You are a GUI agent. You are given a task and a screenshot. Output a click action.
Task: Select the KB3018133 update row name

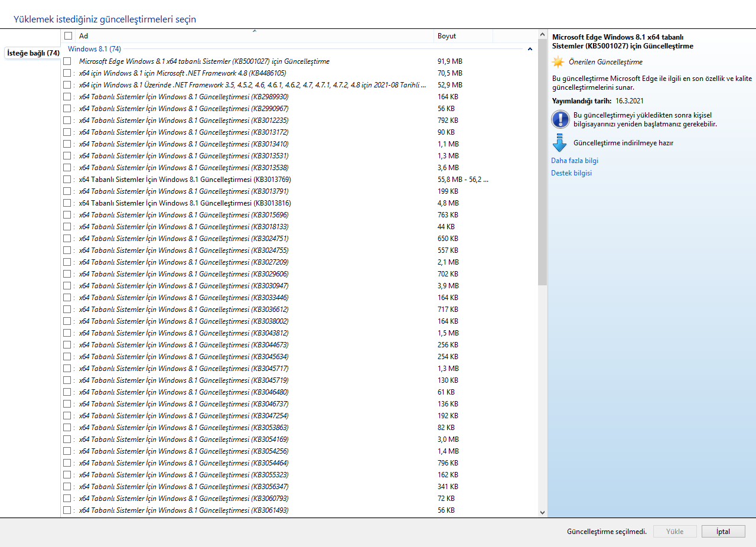(184, 227)
